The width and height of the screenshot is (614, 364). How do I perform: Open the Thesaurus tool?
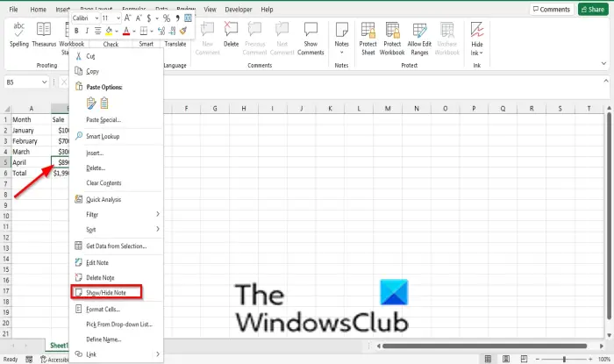click(44, 30)
